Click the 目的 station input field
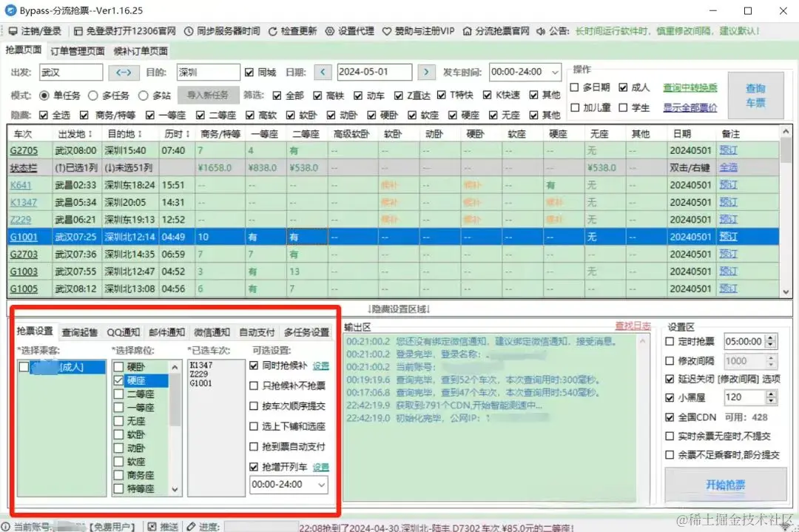Screen dimensions: 799x532 (x=208, y=73)
